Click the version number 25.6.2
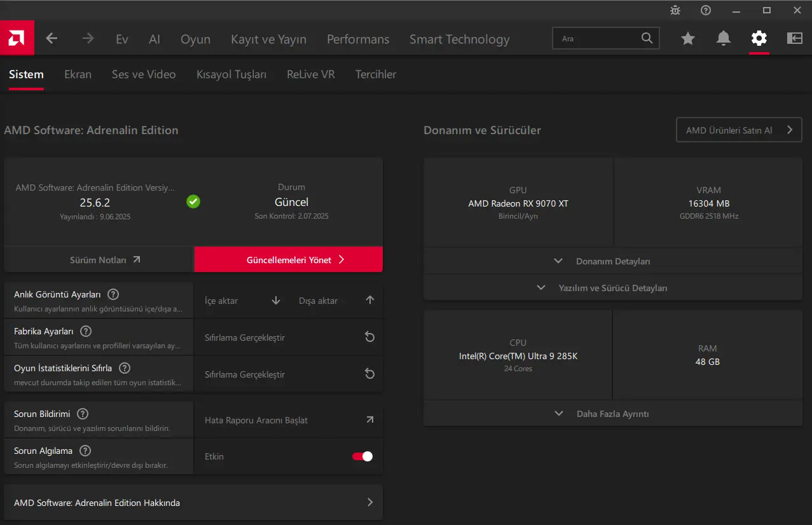 pos(95,202)
